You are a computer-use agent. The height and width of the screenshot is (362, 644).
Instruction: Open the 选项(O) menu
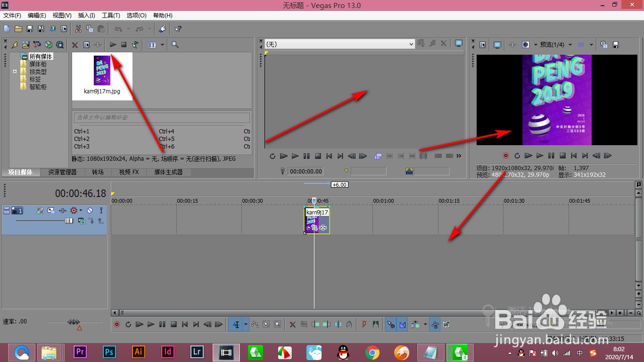136,16
